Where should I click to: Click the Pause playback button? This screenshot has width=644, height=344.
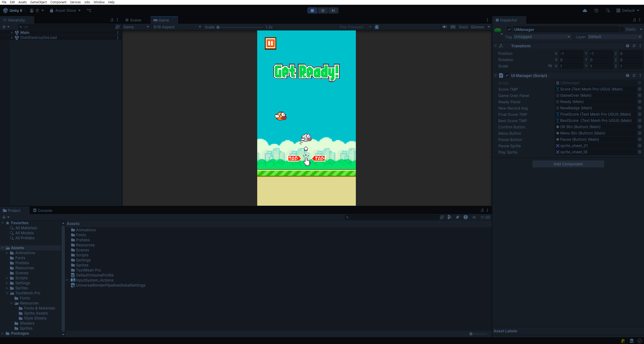323,11
